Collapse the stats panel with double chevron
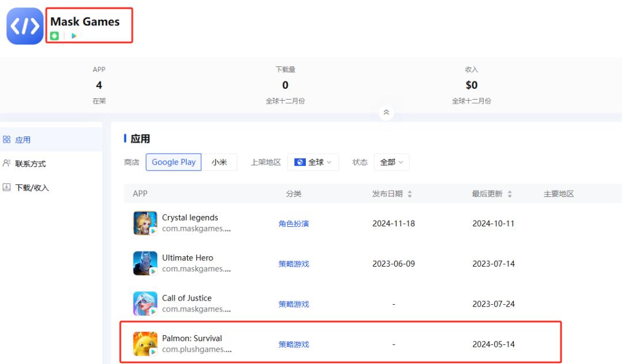The width and height of the screenshot is (622, 364). pyautogui.click(x=386, y=113)
